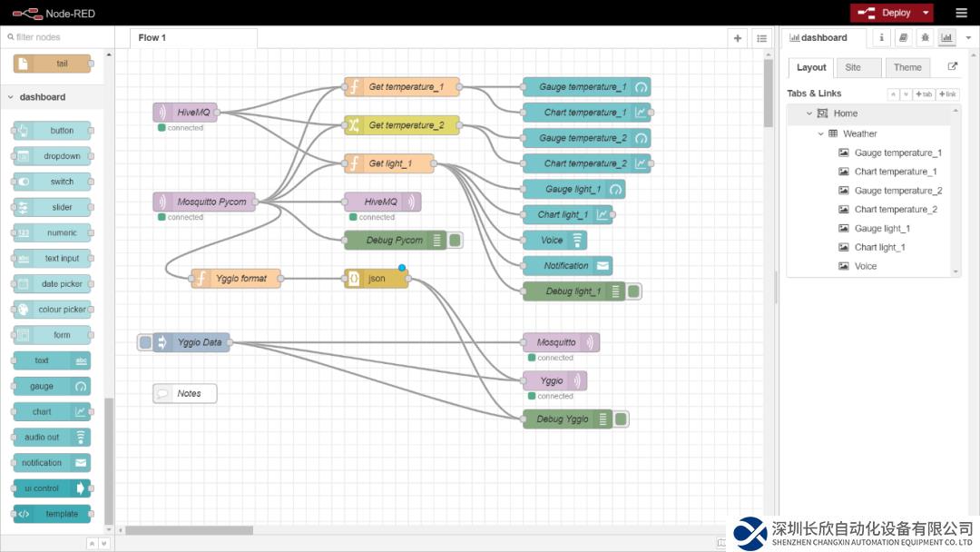Toggle the Debug light_1 node output button

point(635,291)
